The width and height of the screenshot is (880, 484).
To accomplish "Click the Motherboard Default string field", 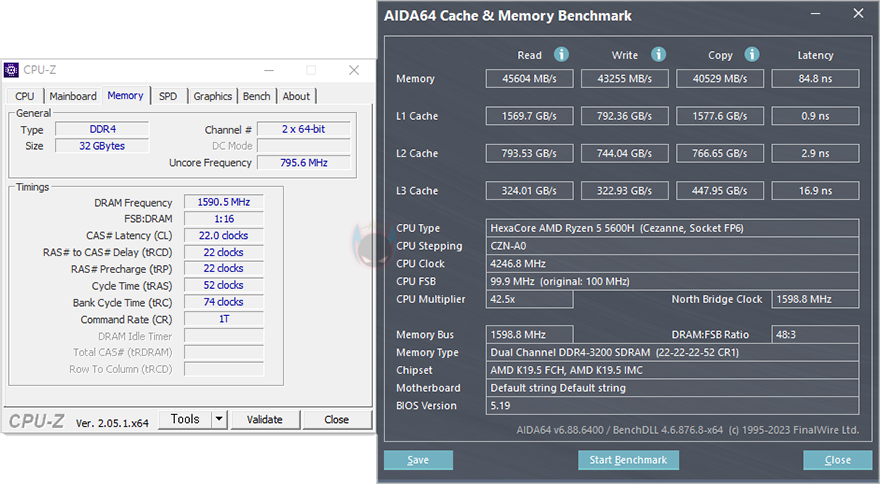I will [672, 388].
